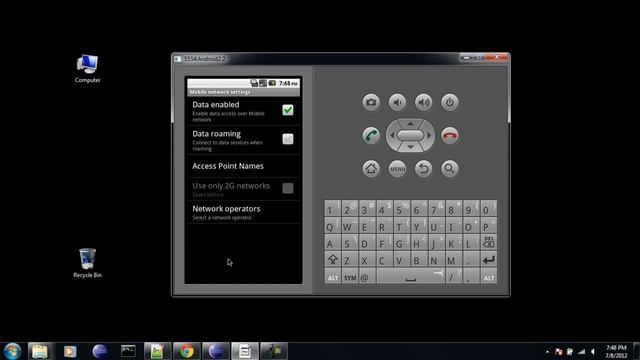Viewport: 640px width, 360px height.
Task: Click D-pad left arrow
Action: [392, 136]
